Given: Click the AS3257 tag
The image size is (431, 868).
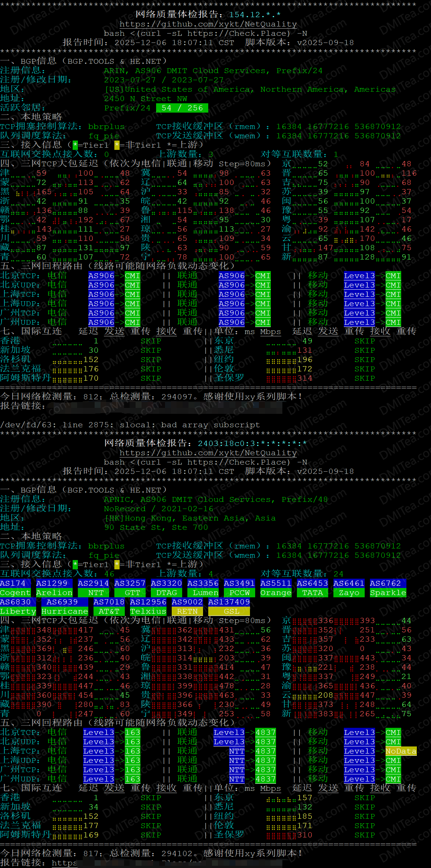Looking at the screenshot, I should pos(130,584).
